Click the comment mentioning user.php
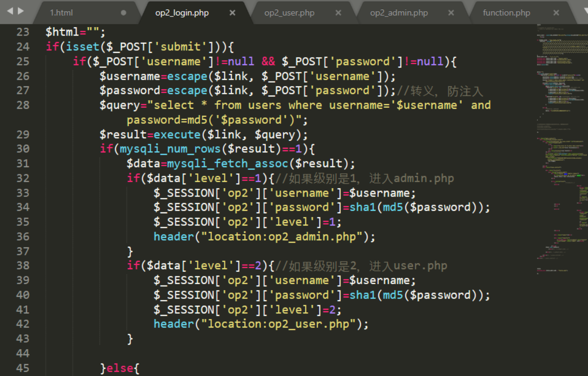The image size is (588, 376). tap(361, 265)
